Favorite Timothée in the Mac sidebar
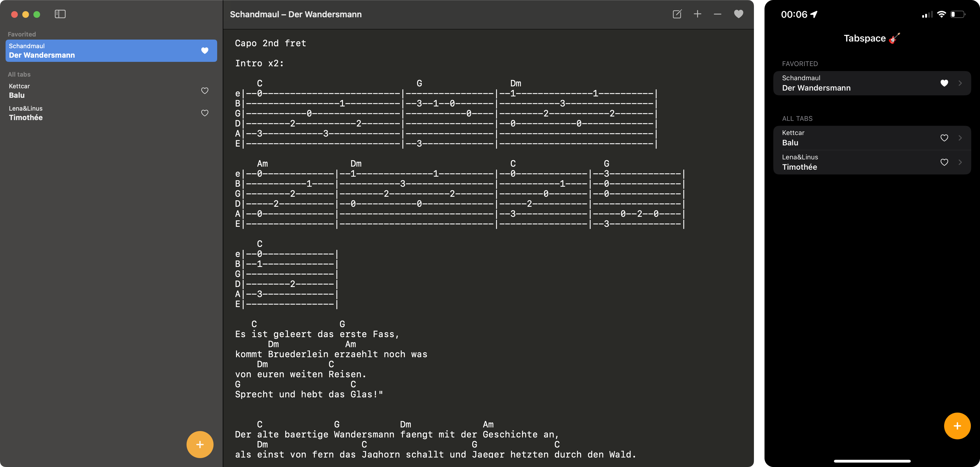This screenshot has width=980, height=467. pos(205,113)
